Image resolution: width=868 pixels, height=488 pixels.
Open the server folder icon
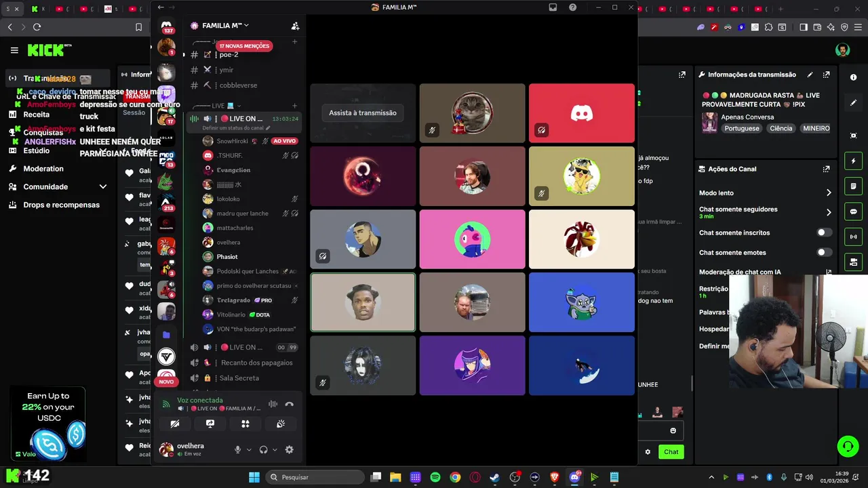(x=166, y=335)
